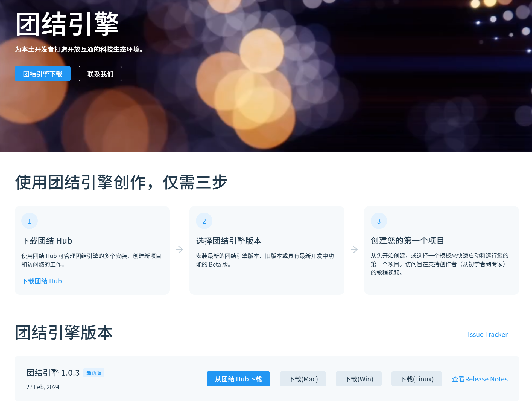Click the large 团结引擎 hero title
This screenshot has height=408, width=532.
pyautogui.click(x=67, y=24)
